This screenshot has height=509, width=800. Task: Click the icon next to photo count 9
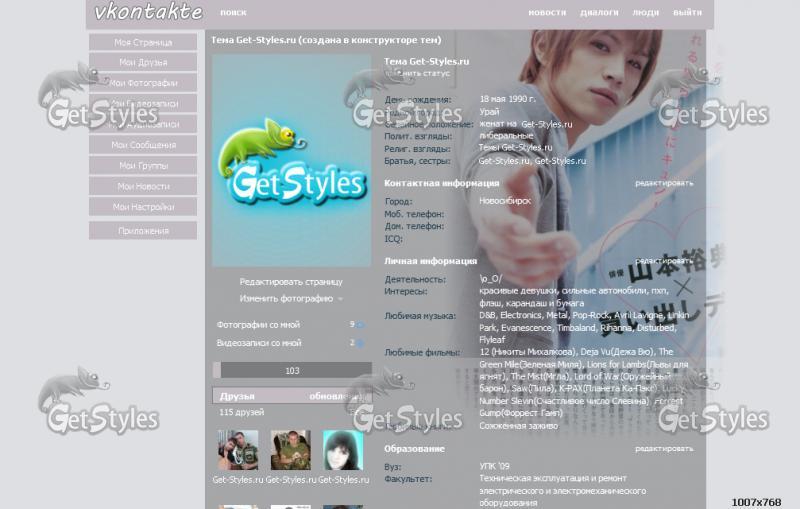coord(360,325)
